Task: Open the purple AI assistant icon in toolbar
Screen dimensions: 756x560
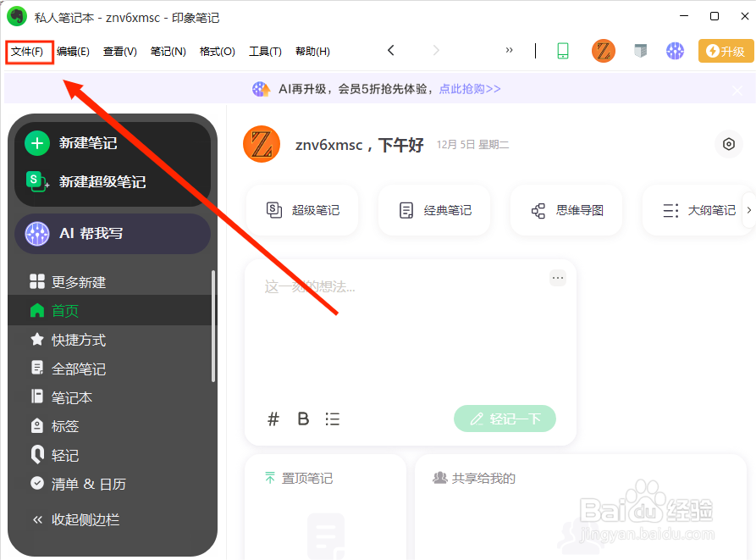Action: [x=675, y=51]
